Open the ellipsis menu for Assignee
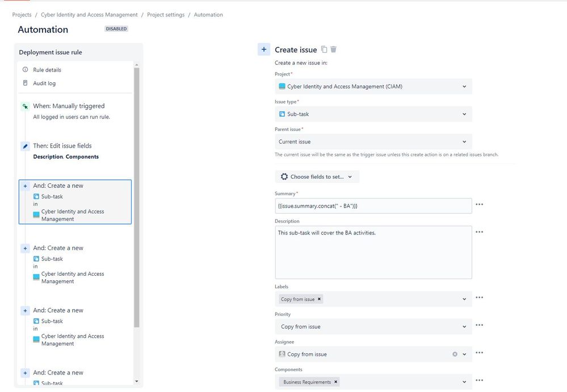The height and width of the screenshot is (392, 567). click(x=480, y=353)
